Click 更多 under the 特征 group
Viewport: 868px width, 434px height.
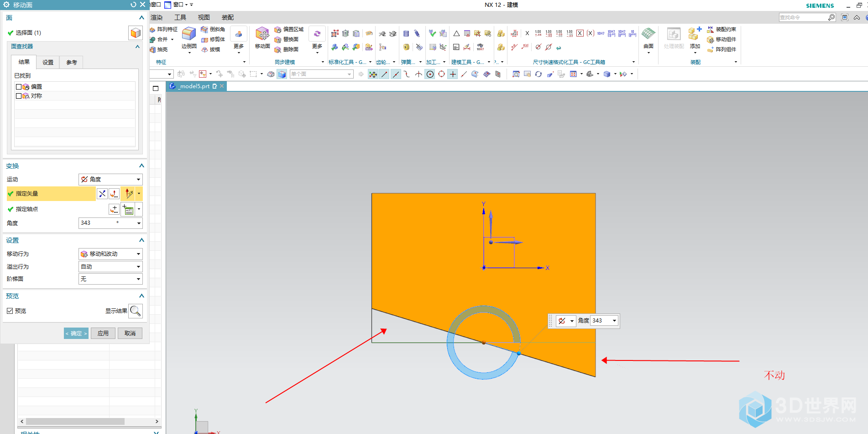tap(239, 40)
